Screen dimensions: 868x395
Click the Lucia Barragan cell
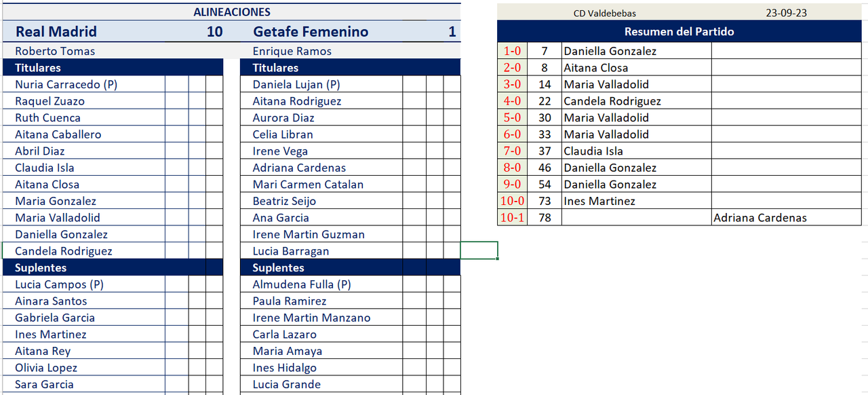[291, 251]
